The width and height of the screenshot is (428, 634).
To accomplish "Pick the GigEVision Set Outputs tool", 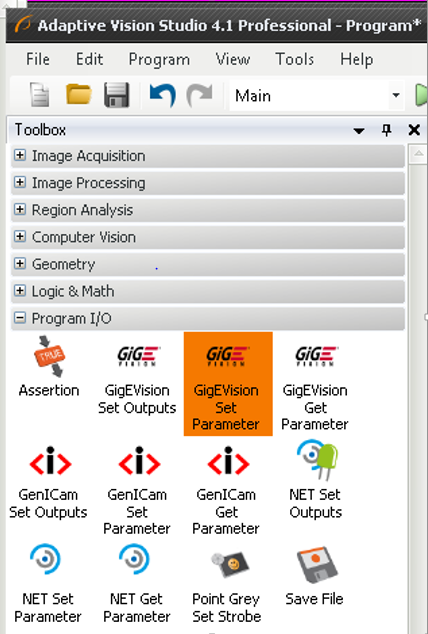I will 137,380.
